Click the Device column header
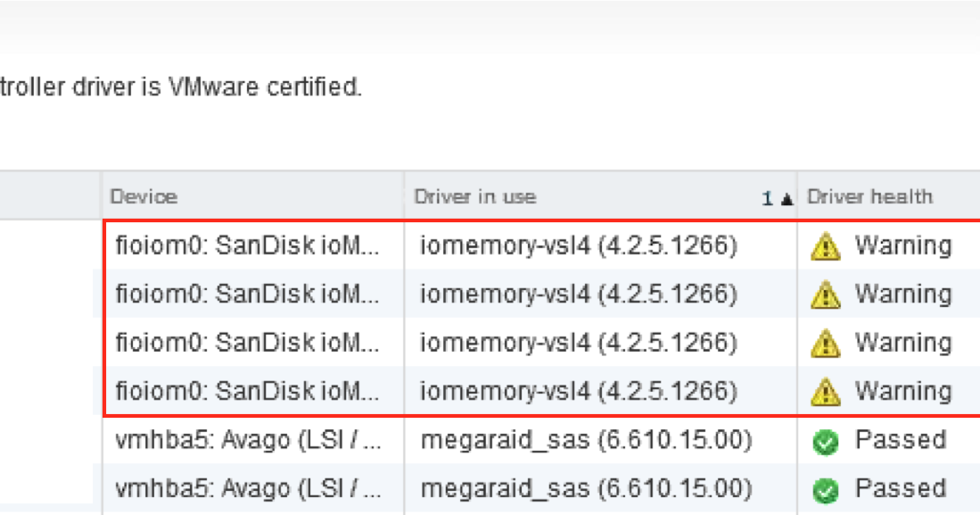Viewport: 980px width, 515px height. 143,196
